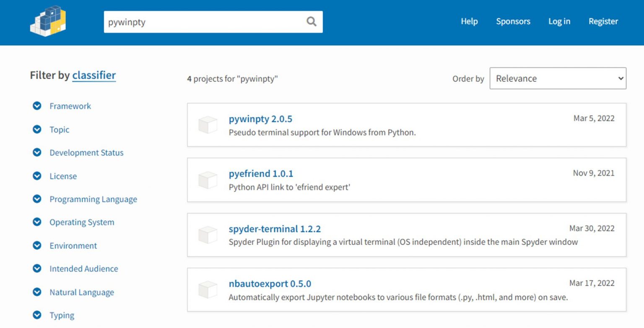Click the classifier link in Filter heading

pos(94,75)
